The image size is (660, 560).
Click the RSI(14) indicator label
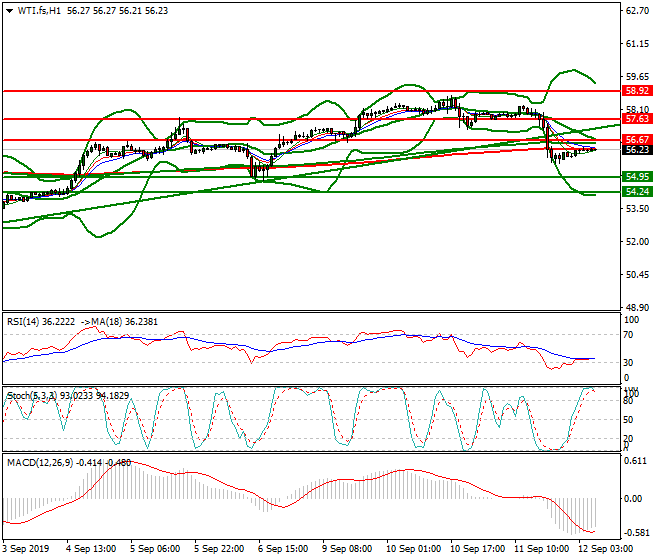point(23,322)
